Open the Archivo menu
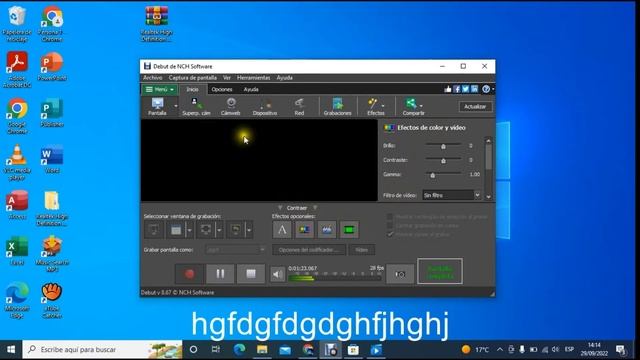This screenshot has width=640, height=360. [153, 78]
